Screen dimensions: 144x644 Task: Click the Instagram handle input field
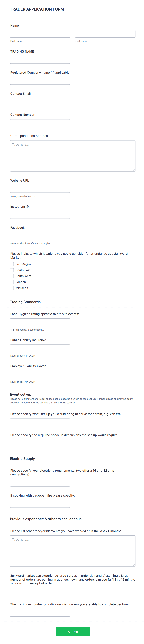(40, 215)
